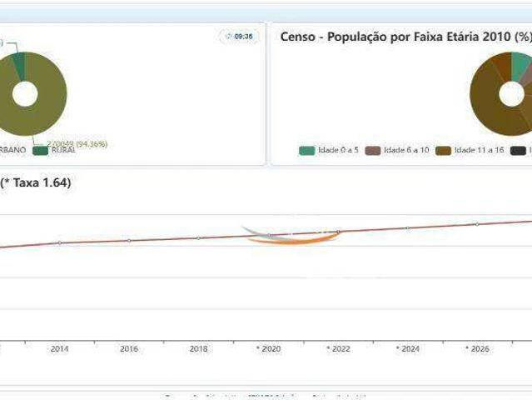Select the reddish-brown slice at top of the age donut
Screen dimensions: 532x400
point(503,66)
